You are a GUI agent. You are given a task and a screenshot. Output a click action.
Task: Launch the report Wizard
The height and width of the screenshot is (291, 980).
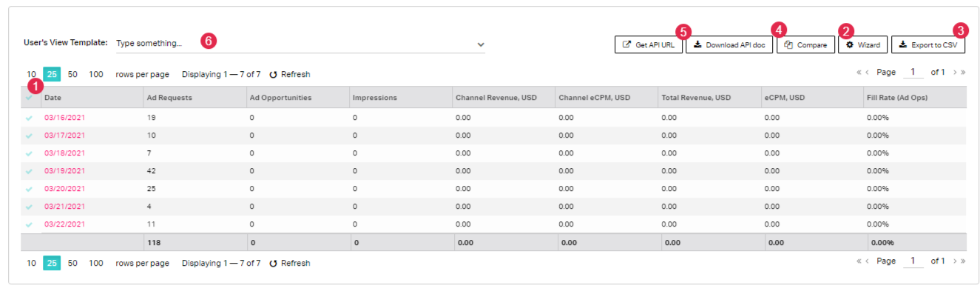[862, 45]
